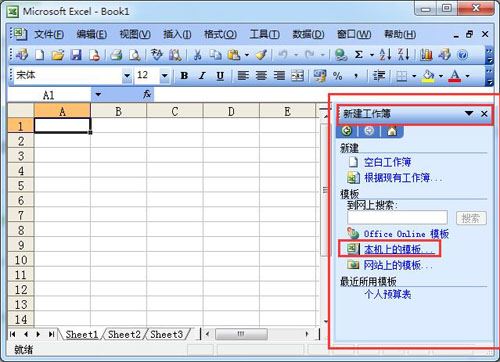Open the font size dropdown 12

(x=164, y=76)
